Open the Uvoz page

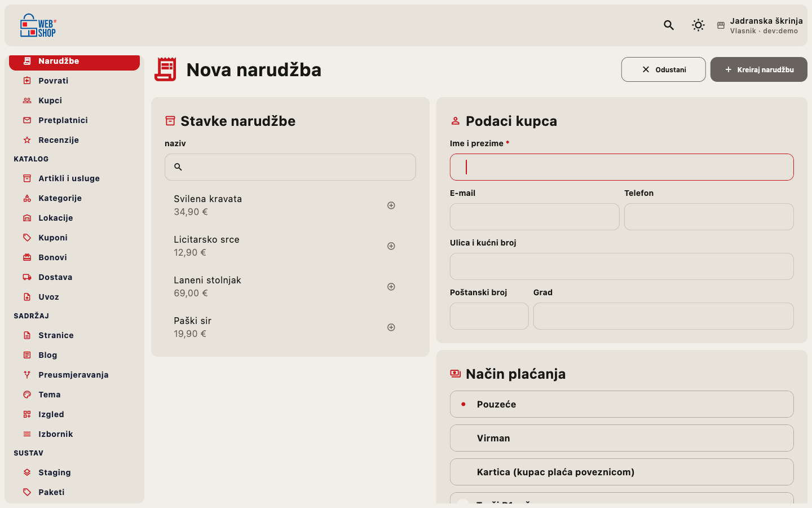pos(74,297)
